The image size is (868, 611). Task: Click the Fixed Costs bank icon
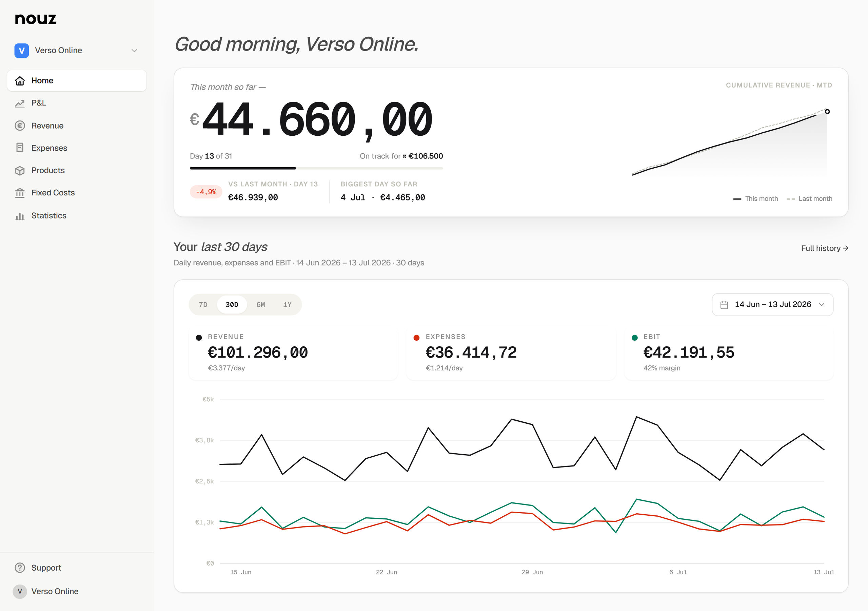(20, 193)
